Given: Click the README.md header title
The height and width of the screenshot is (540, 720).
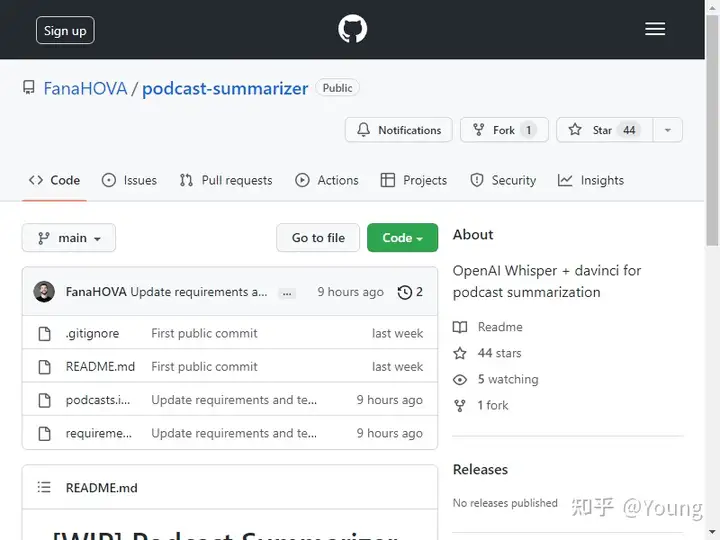Looking at the screenshot, I should point(101,488).
